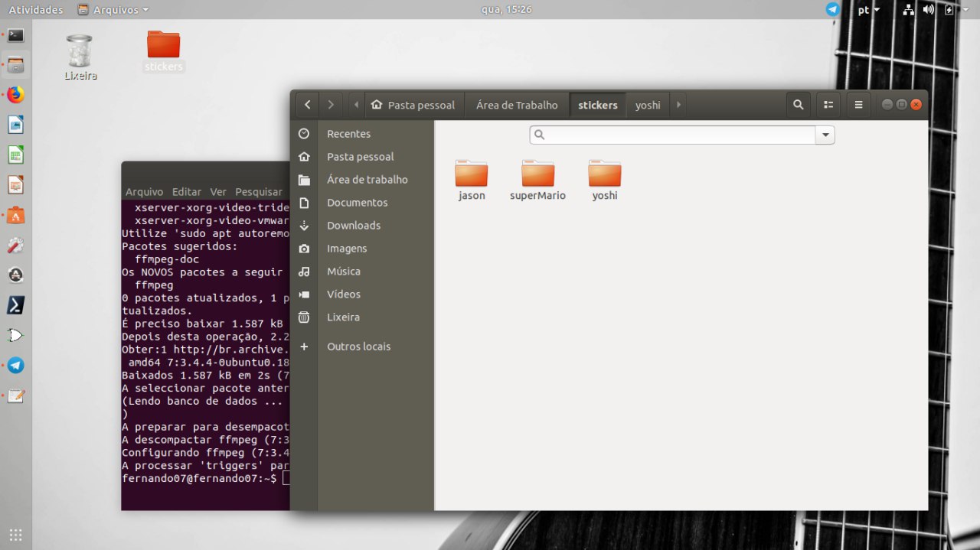The height and width of the screenshot is (550, 980).
Task: Open Editar menu in terminal window
Action: pos(187,192)
